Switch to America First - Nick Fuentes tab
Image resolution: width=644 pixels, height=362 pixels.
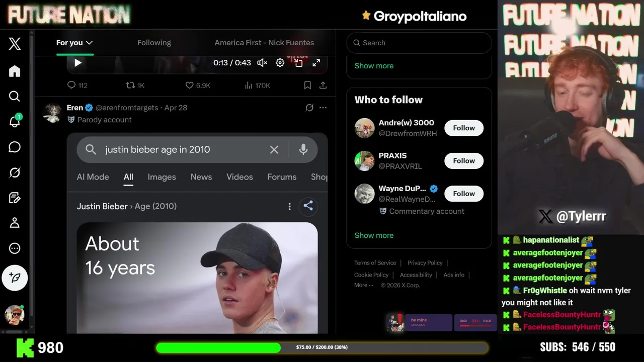tap(264, 43)
